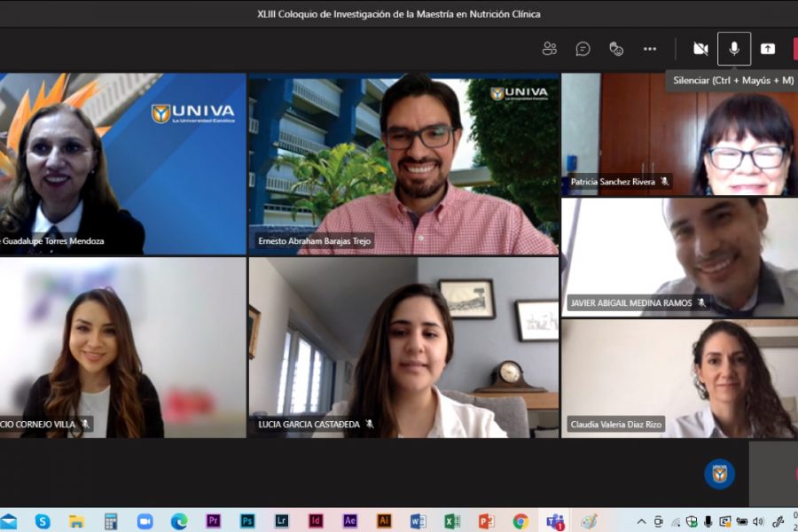Click the Guadalupe Torres Mendoza name label
The image size is (798, 532).
(53, 241)
